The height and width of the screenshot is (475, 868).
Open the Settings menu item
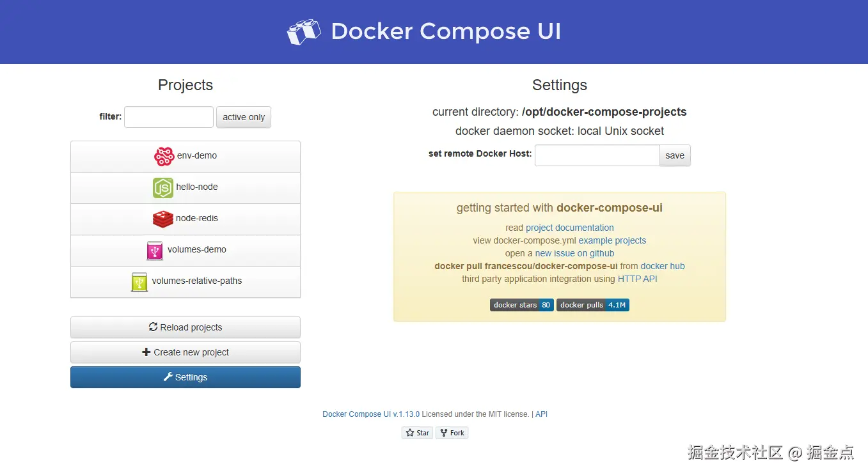tap(185, 377)
